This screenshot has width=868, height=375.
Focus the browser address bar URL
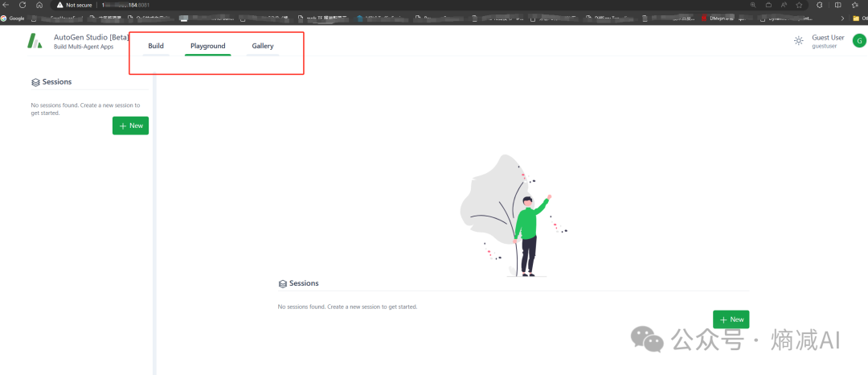point(125,5)
